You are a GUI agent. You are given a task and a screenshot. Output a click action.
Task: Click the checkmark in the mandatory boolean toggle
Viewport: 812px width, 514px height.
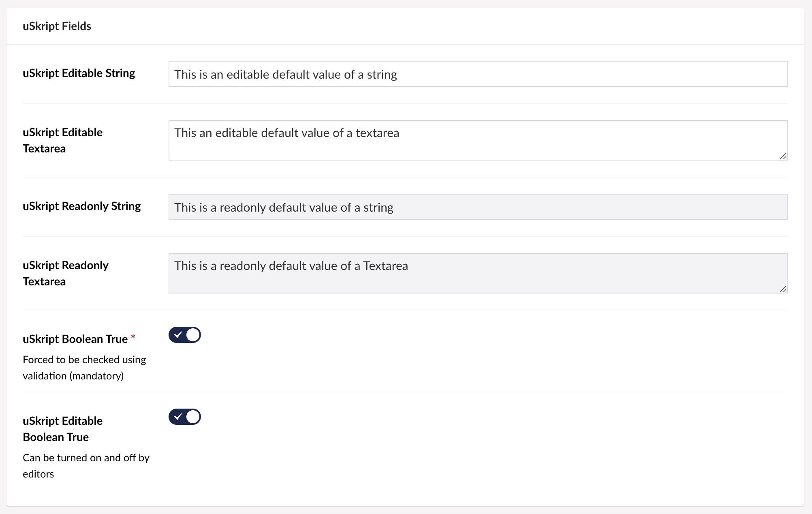pyautogui.click(x=178, y=335)
